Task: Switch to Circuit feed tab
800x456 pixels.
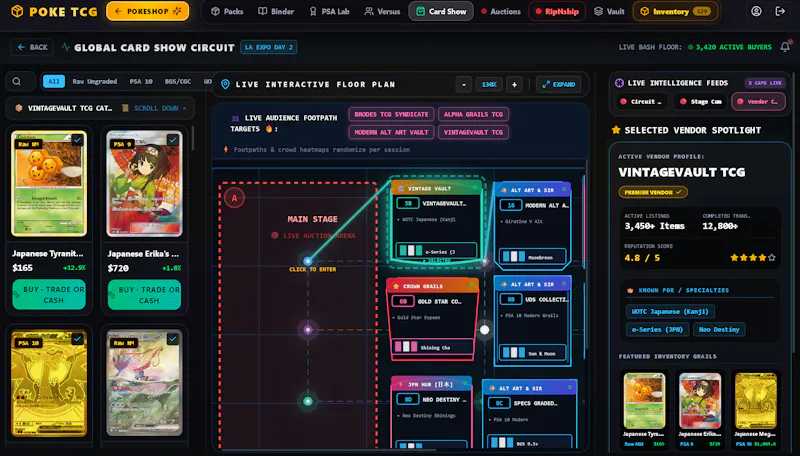Action: 640,102
